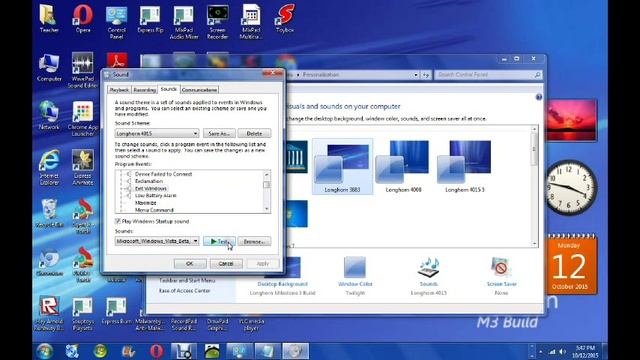Select the Computer desktop icon
Viewport: 640px width, 360px height.
click(49, 67)
